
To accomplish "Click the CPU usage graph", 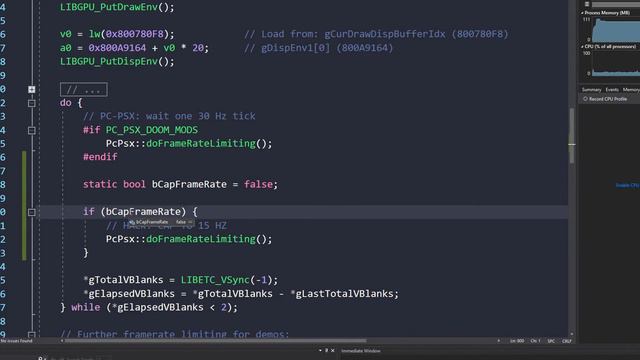I will coord(616,64).
